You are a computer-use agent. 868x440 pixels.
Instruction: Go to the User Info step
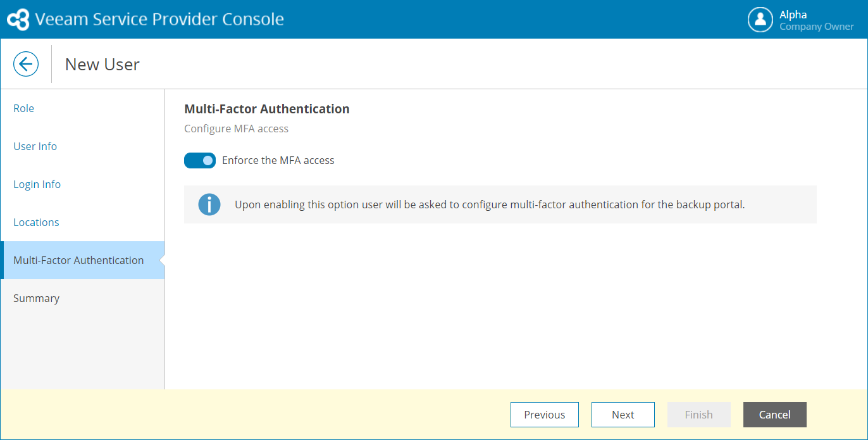35,146
